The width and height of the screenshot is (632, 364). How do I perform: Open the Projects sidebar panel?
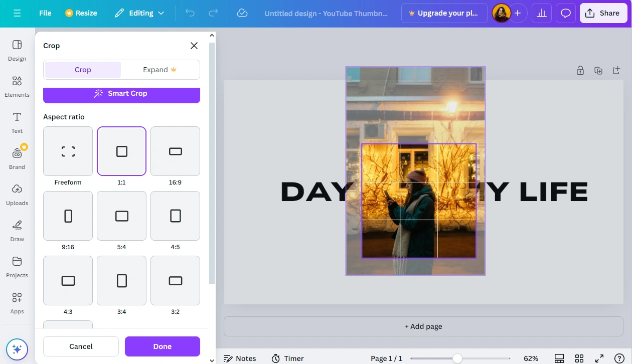tap(17, 267)
